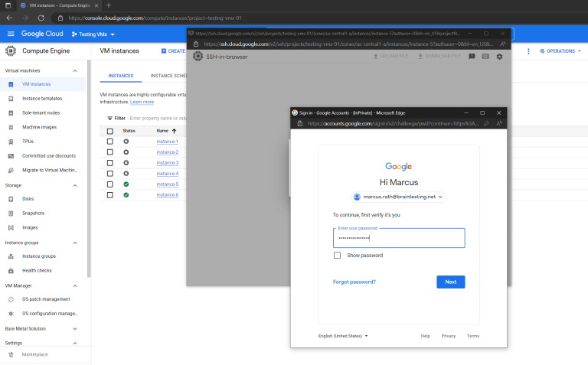588x365 pixels.
Task: Open the Google Cloud hamburger navigation menu
Action: tap(11, 34)
